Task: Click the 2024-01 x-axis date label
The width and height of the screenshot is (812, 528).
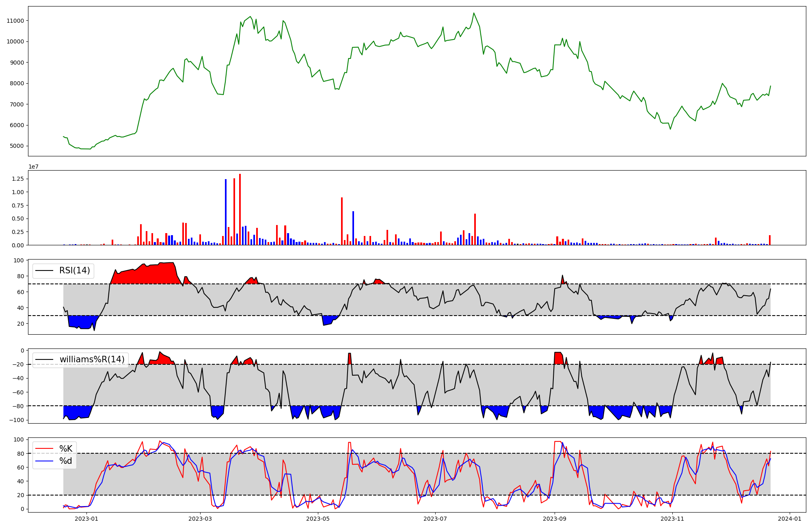Action: coord(790,519)
